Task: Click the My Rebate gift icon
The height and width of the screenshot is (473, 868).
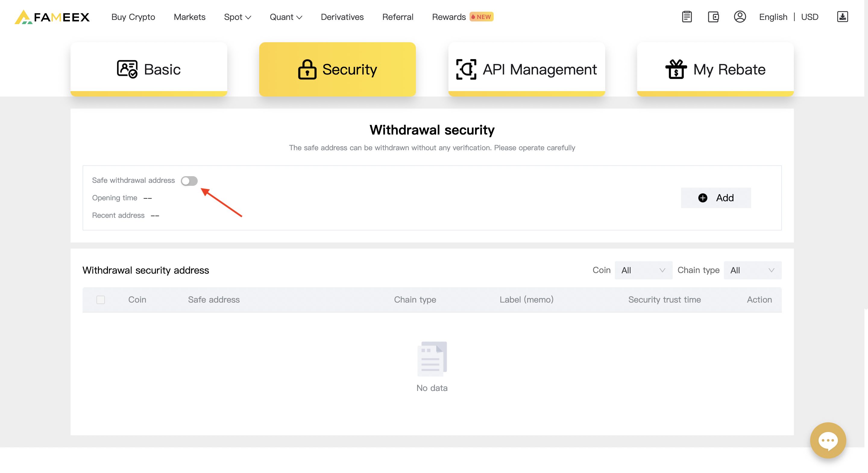Action: click(x=676, y=69)
